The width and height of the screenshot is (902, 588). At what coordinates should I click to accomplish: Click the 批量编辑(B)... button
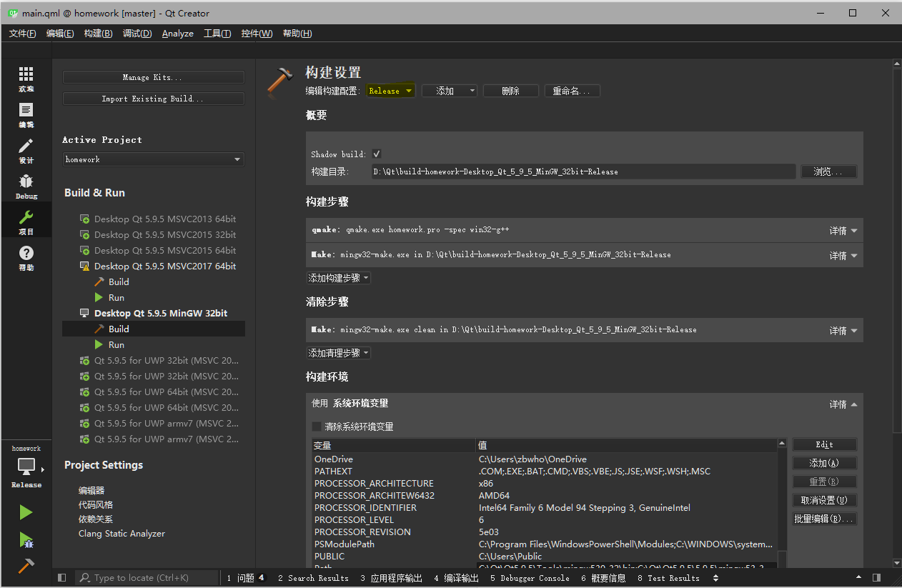[824, 519]
